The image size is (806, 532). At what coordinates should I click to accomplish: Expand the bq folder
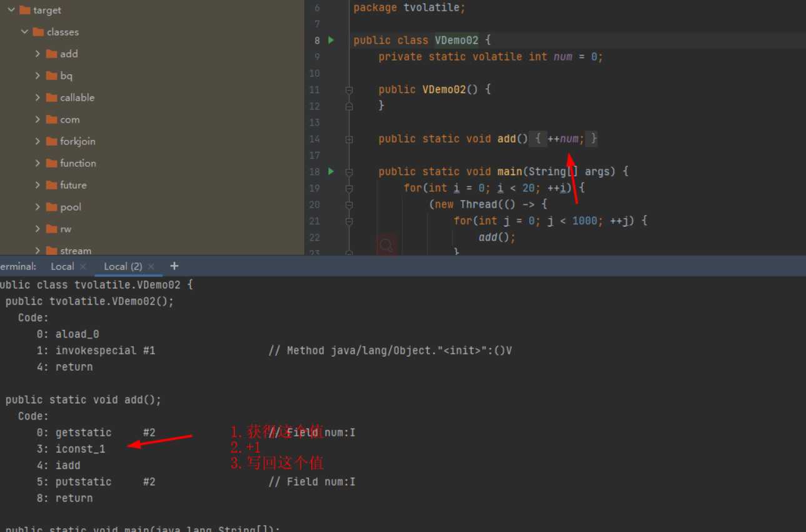click(38, 76)
